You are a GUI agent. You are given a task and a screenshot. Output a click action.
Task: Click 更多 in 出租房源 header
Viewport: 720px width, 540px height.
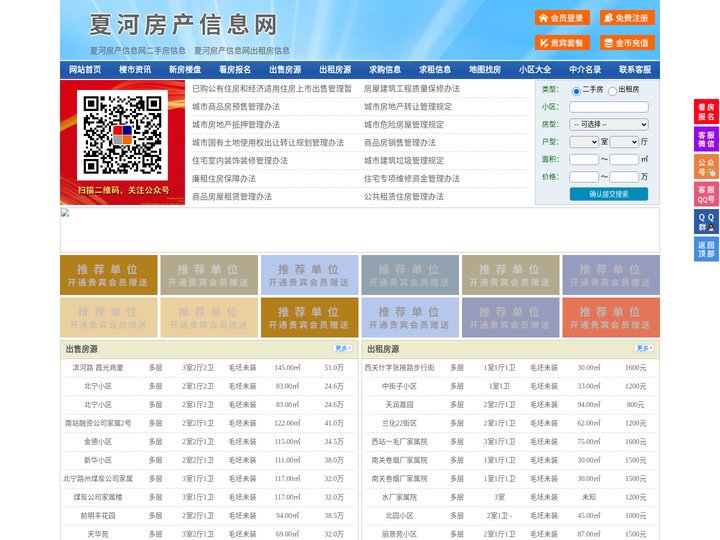(x=644, y=349)
